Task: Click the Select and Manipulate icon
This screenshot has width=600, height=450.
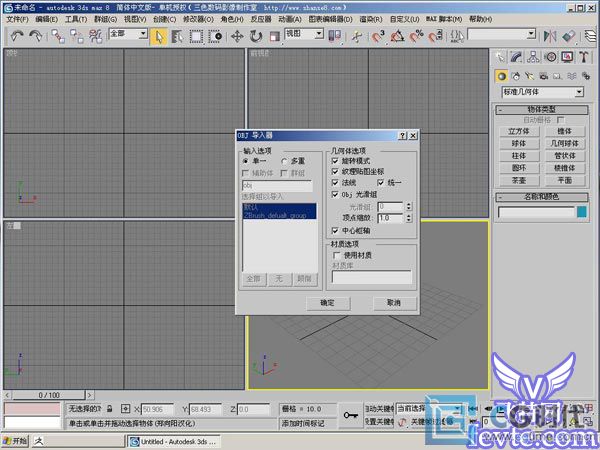Action: click(x=357, y=36)
